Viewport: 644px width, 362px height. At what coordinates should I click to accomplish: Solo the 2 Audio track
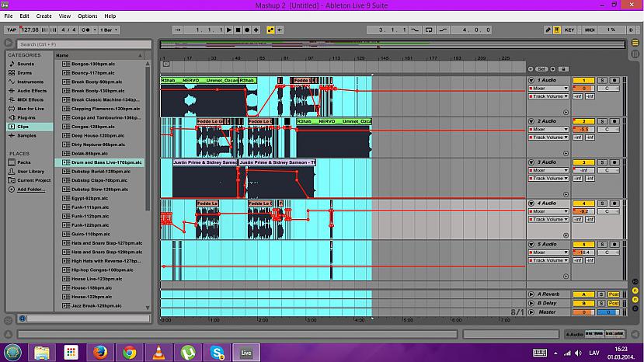(x=602, y=121)
